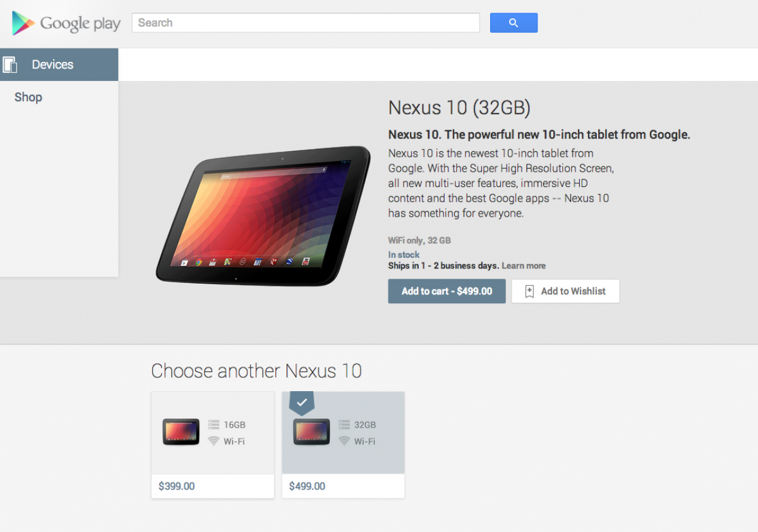Click the blue magnifier search button
Image resolution: width=758 pixels, height=532 pixels.
click(x=514, y=23)
